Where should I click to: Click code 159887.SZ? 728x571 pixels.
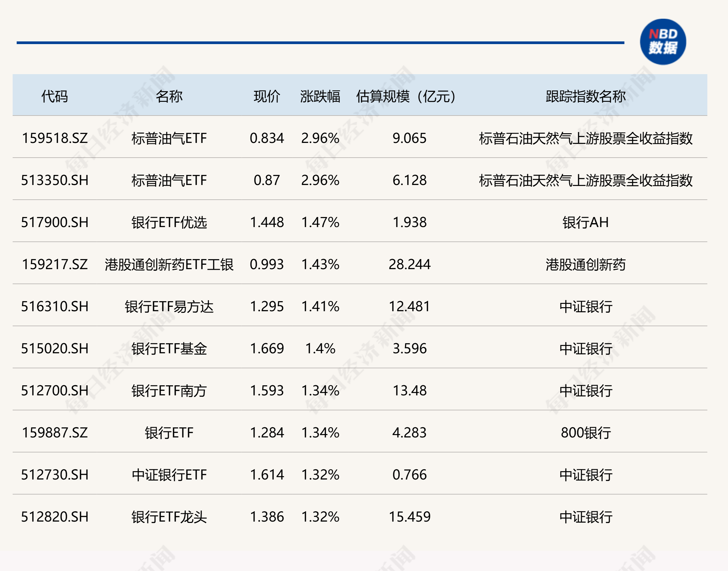coord(55,433)
